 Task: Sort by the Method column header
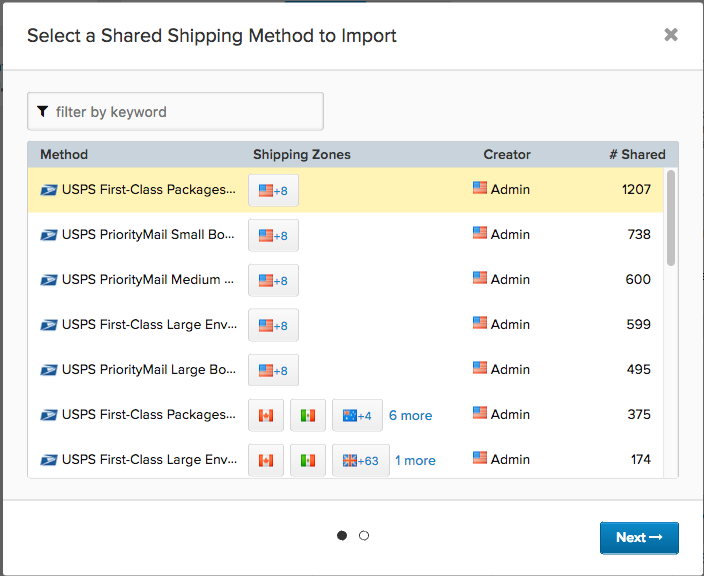pyautogui.click(x=64, y=154)
